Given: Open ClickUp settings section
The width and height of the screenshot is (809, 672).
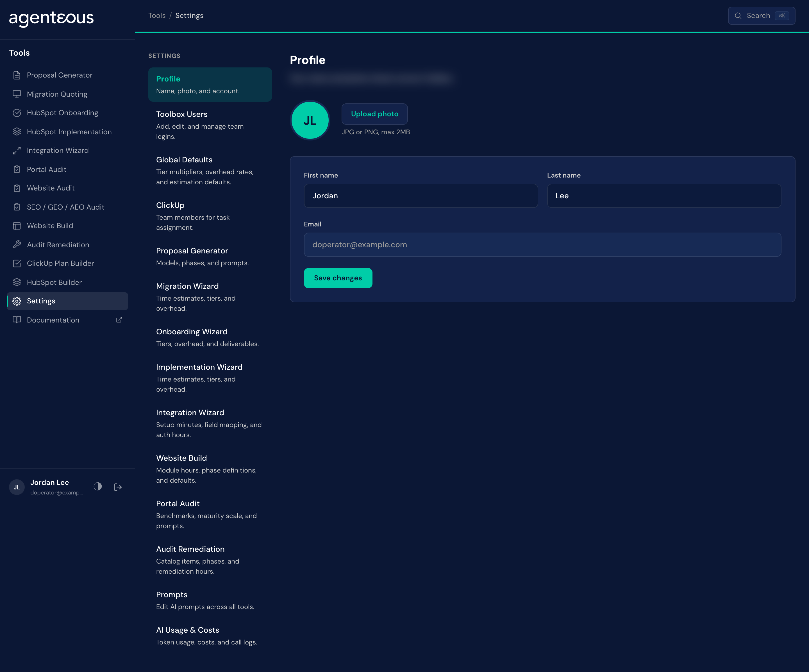Looking at the screenshot, I should [x=210, y=216].
